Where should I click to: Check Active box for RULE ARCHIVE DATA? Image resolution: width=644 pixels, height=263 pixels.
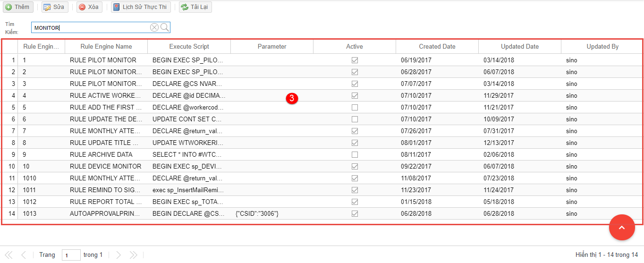tap(355, 155)
